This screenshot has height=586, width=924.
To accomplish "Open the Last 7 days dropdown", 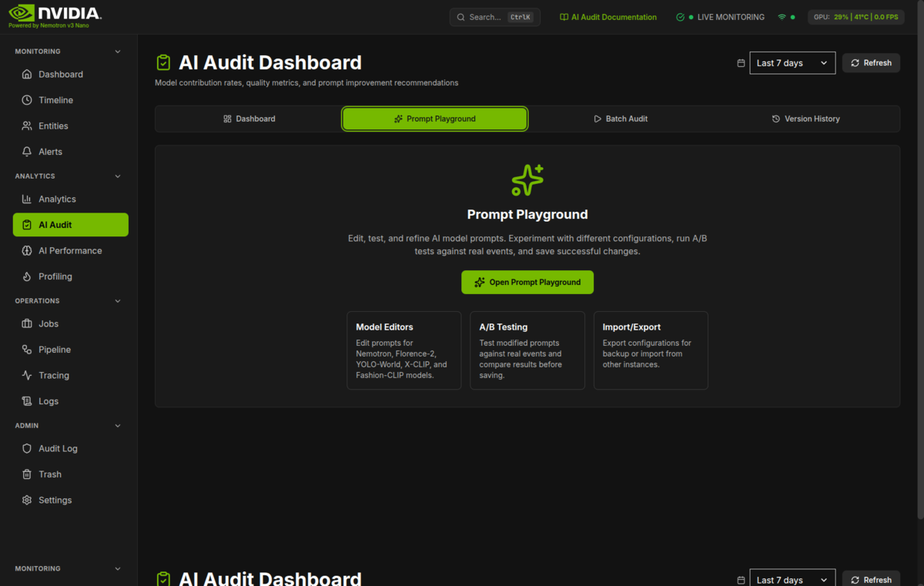I will point(792,62).
